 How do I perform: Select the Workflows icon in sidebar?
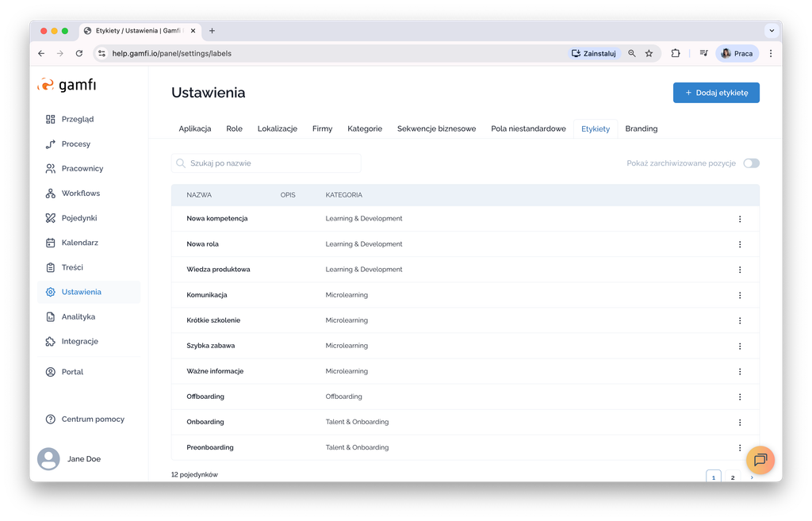point(51,193)
